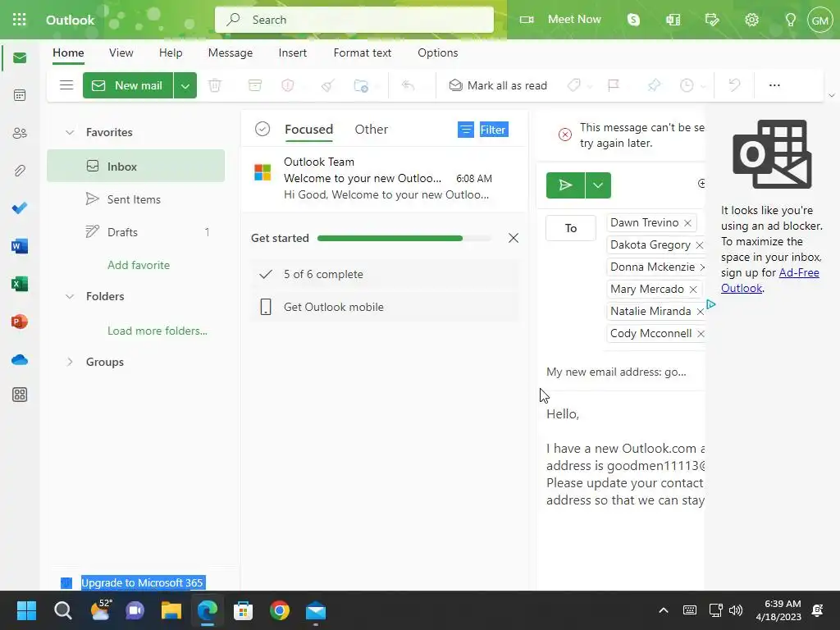Click the Snooze clock icon
Viewport: 840px width, 630px height.
[x=687, y=85]
